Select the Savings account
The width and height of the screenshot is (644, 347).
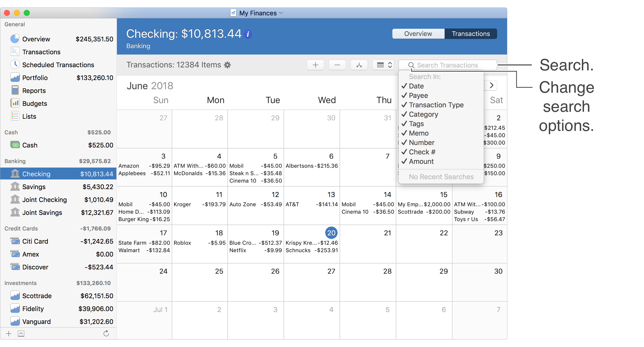(34, 187)
